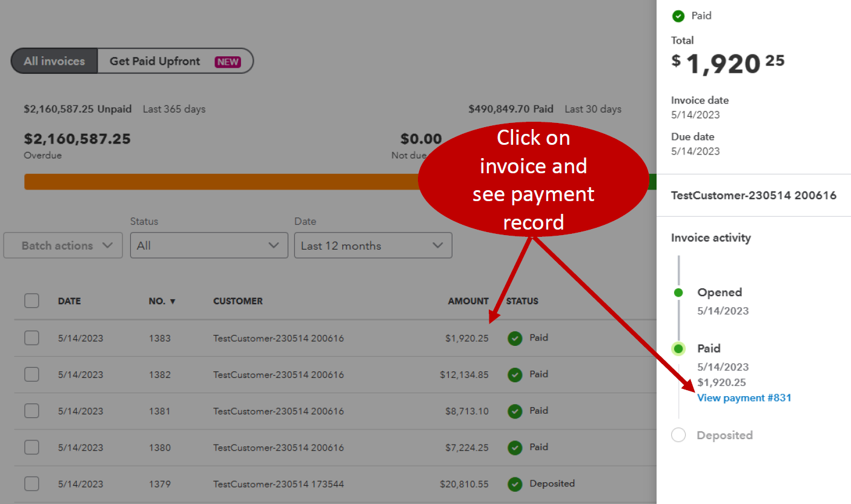Screen dimensions: 851x504
Task: Click the Paid milestone dot in Invoice activity
Action: [x=678, y=348]
